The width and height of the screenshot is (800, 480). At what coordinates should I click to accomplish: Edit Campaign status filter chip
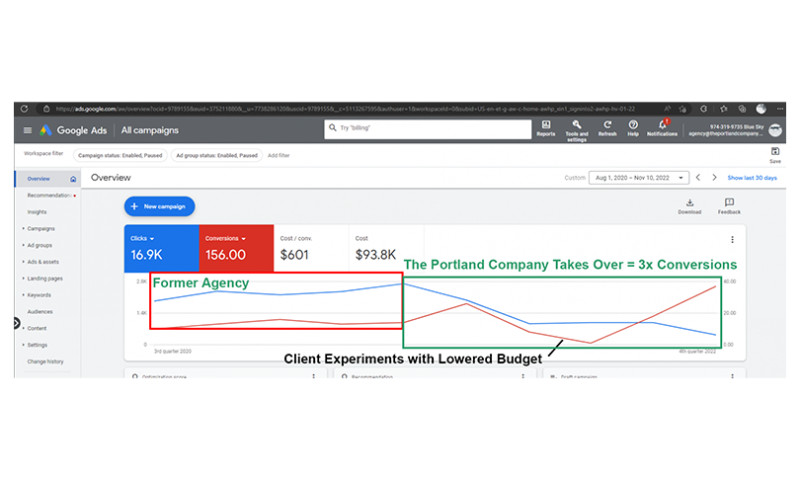coord(120,155)
